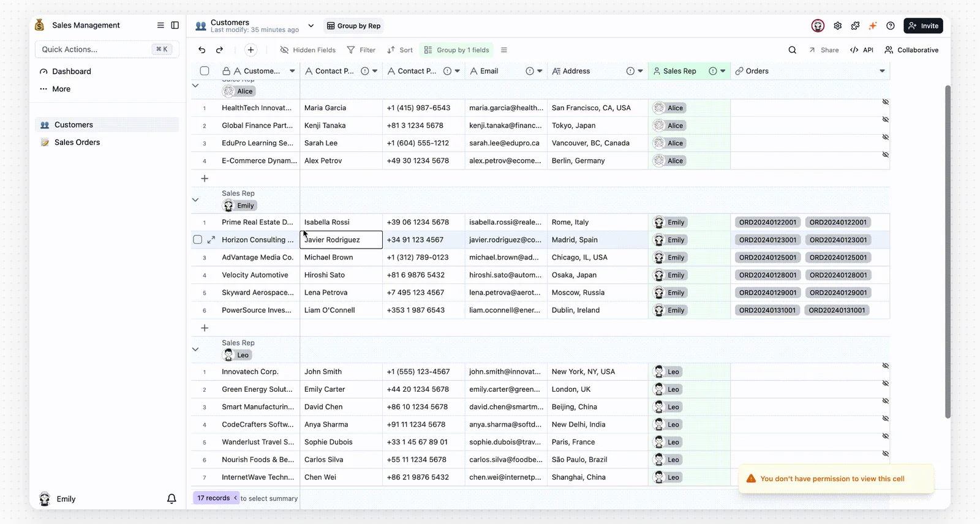Open the API button
980x524 pixels.
[862, 50]
